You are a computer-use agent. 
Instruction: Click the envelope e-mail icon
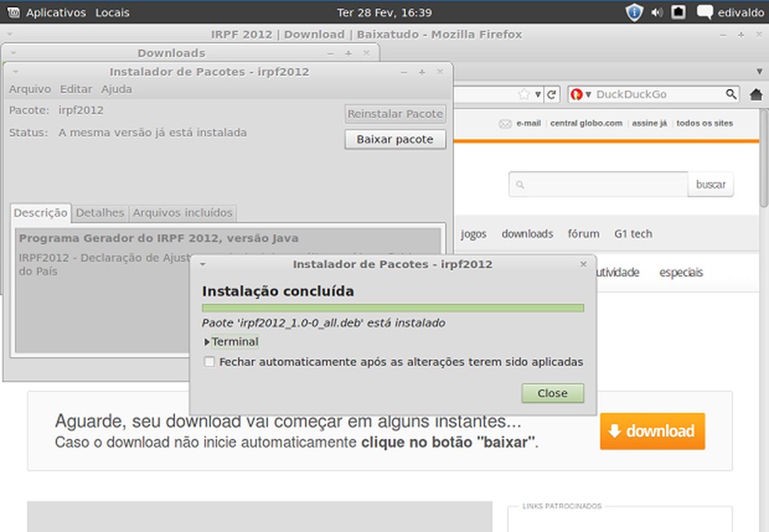505,123
